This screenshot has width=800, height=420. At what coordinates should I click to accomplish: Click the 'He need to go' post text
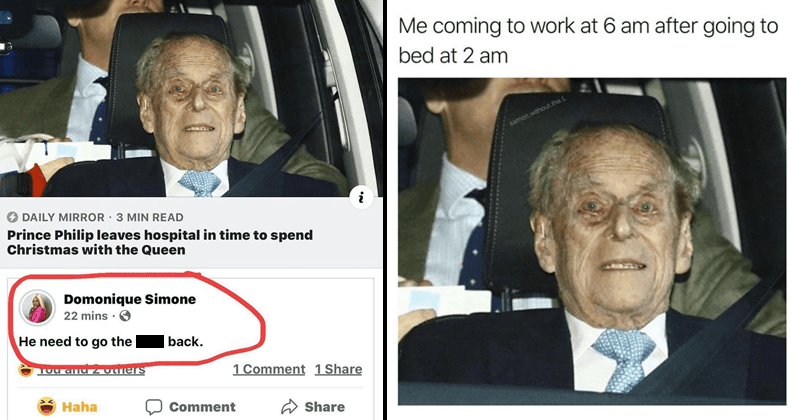[x=76, y=341]
